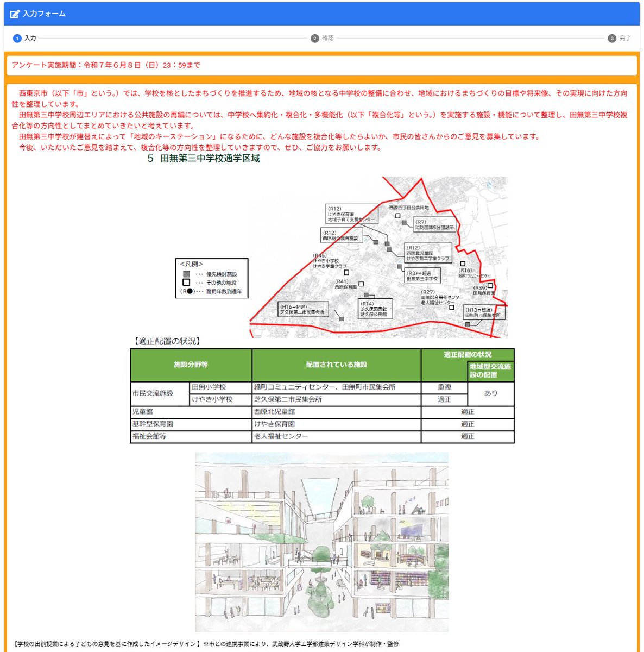Click the 地域型交流施設の配置 header cell

click(490, 371)
